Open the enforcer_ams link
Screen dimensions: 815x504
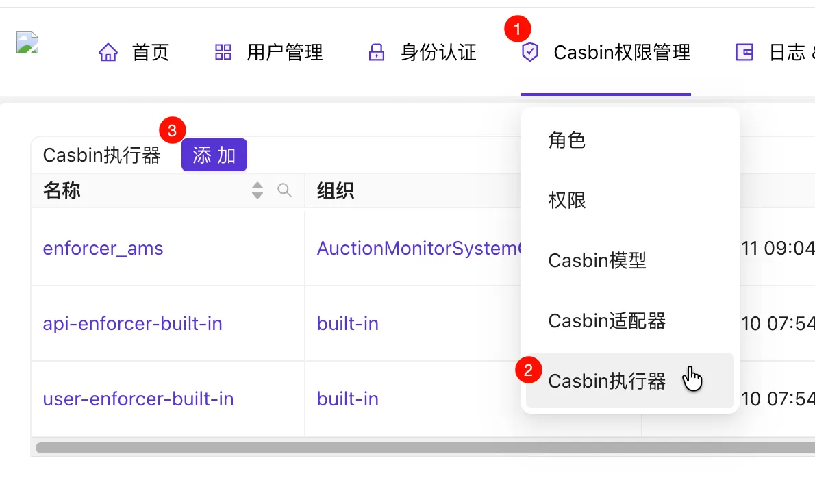(x=103, y=248)
